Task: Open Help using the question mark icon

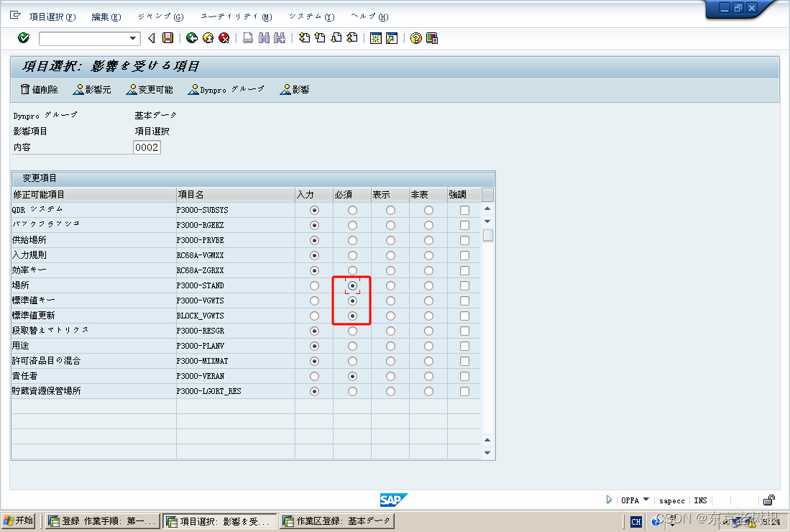Action: point(415,38)
